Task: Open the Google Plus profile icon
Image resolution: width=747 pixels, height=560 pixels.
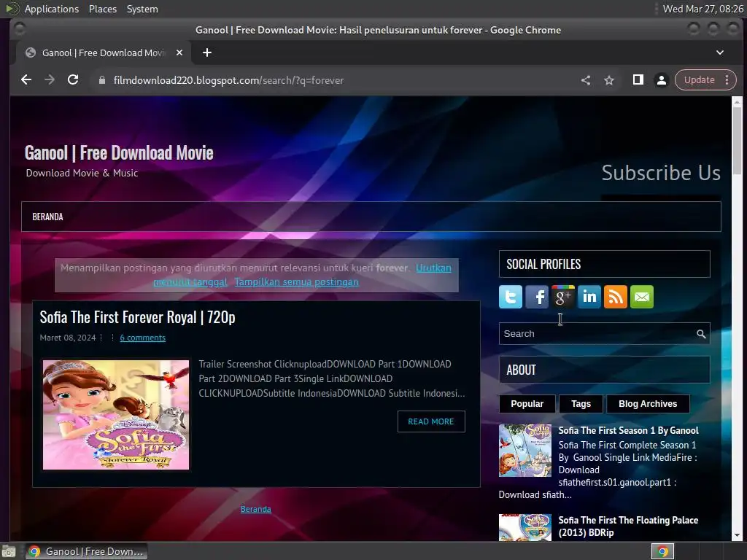Action: click(562, 297)
